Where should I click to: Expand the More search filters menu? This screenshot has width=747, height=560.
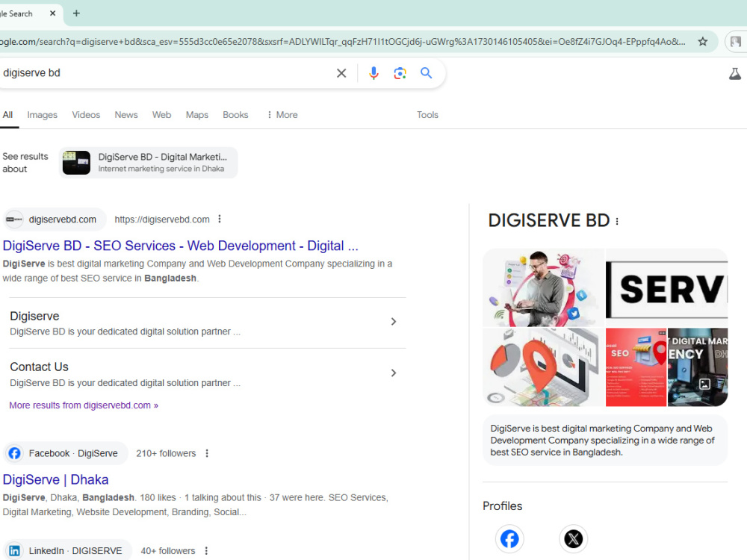tap(282, 115)
